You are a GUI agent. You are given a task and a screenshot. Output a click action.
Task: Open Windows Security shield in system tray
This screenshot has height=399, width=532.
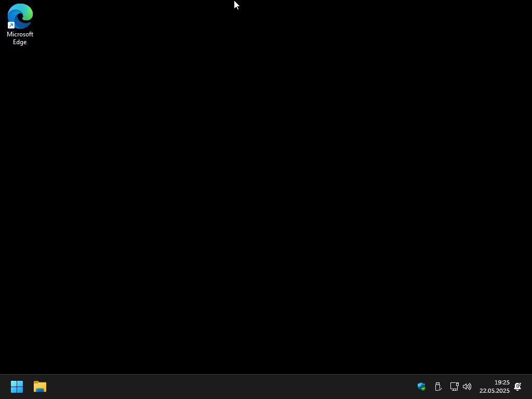pos(421,387)
